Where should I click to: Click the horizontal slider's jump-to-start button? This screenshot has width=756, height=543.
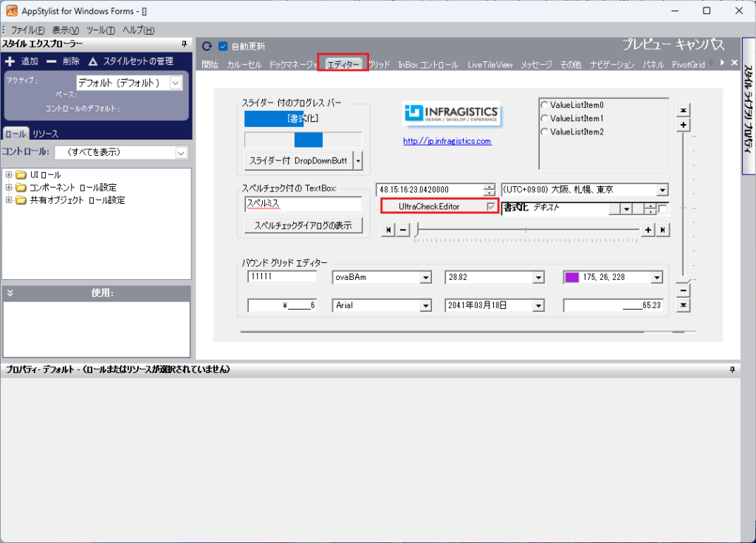pyautogui.click(x=389, y=230)
